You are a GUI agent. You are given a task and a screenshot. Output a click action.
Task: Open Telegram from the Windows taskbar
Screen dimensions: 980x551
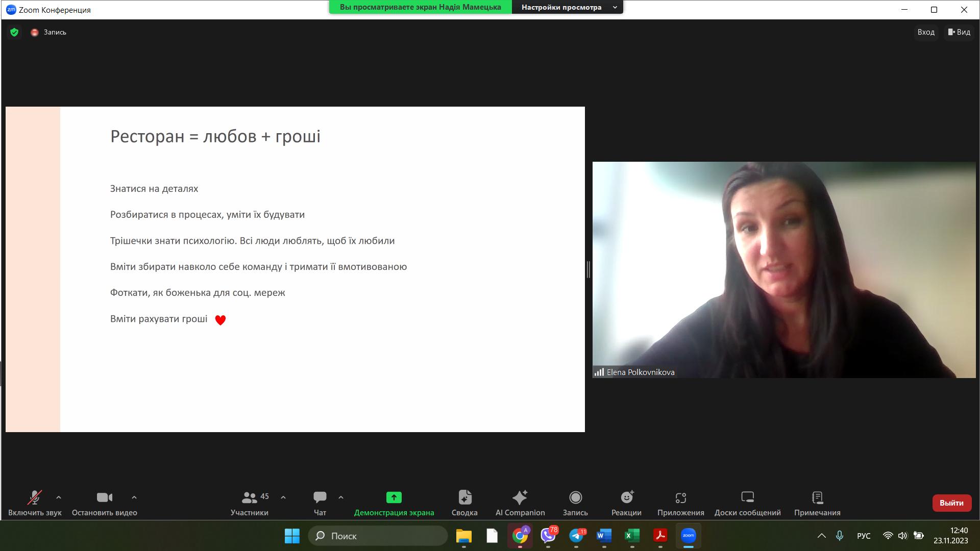[x=576, y=536]
